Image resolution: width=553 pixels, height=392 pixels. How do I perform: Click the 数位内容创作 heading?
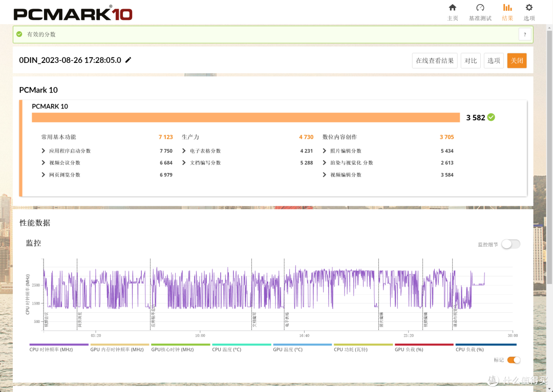(x=339, y=137)
